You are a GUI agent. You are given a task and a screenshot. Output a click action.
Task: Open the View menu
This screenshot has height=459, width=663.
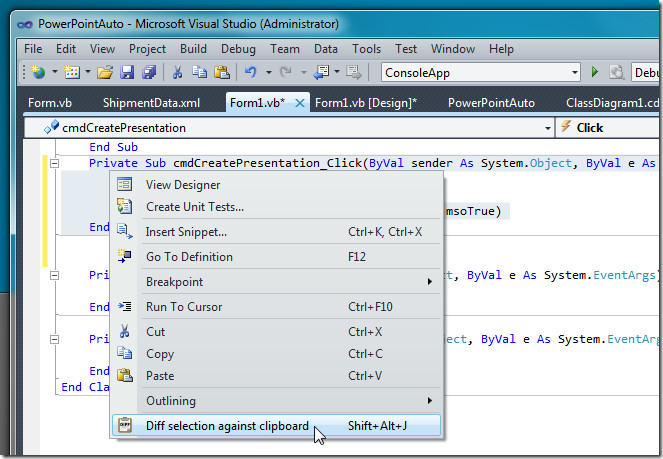tap(102, 49)
